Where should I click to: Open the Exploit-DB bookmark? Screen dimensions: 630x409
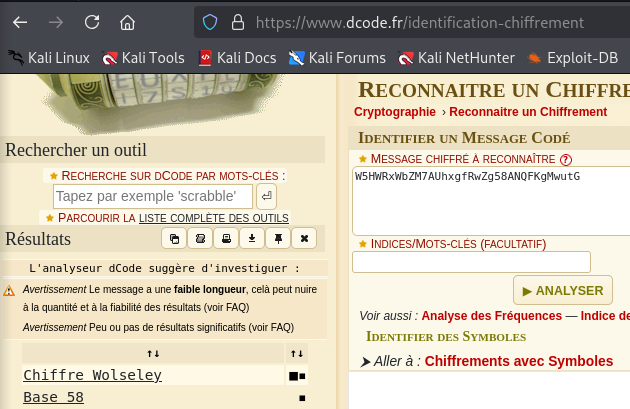pyautogui.click(x=573, y=58)
